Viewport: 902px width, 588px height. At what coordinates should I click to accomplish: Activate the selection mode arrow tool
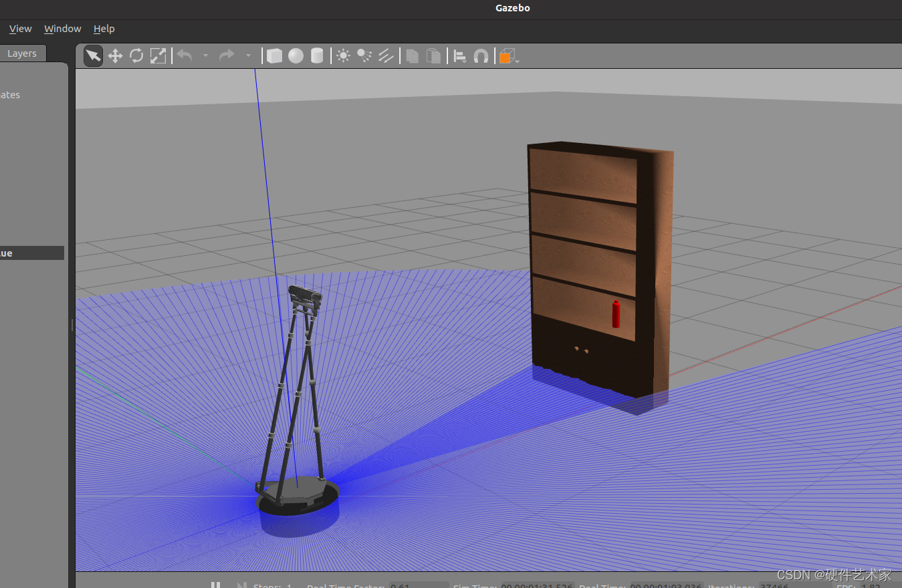94,56
